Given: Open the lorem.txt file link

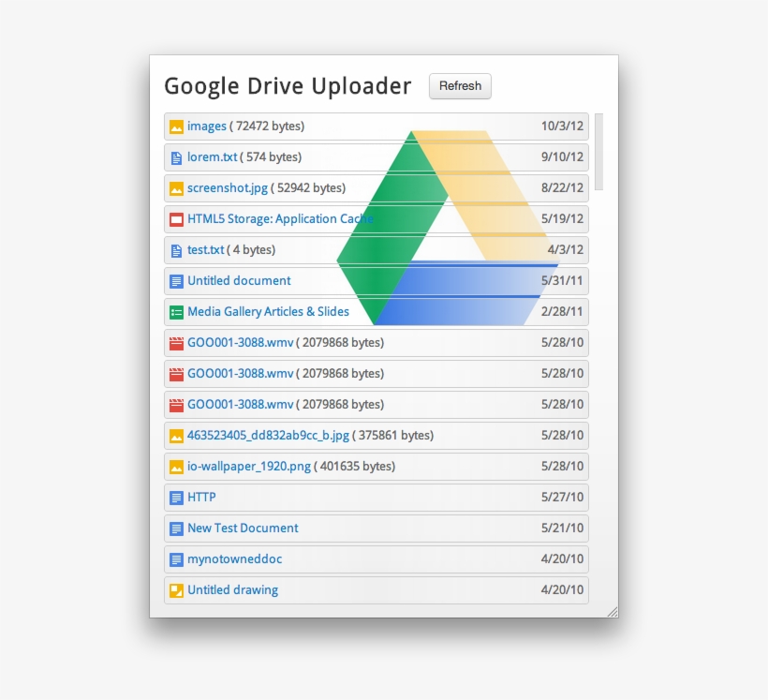Looking at the screenshot, I should (x=208, y=156).
